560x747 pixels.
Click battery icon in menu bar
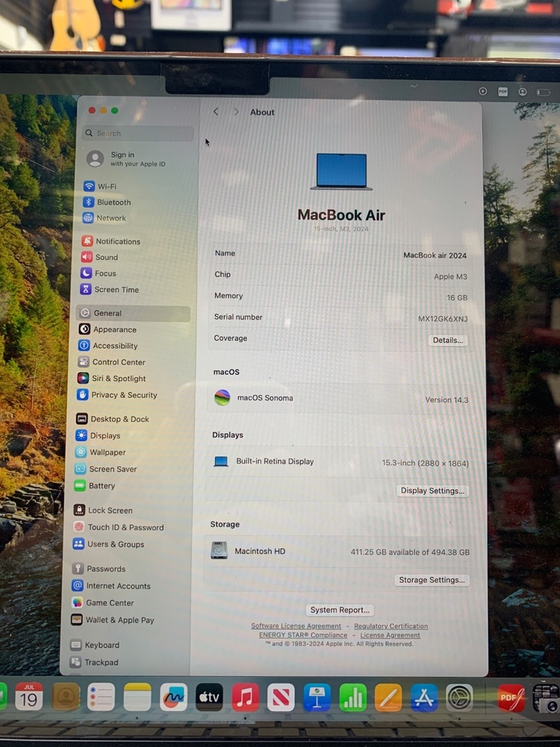544,92
